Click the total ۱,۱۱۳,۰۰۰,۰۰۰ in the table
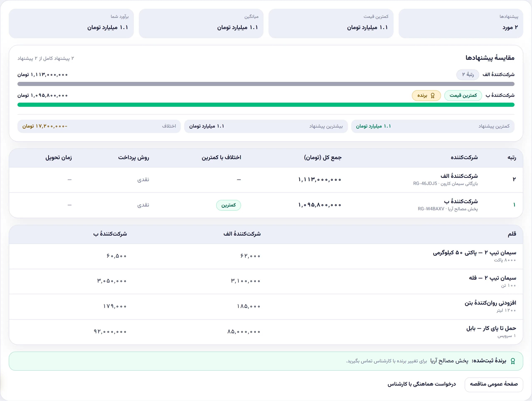 pyautogui.click(x=320, y=180)
